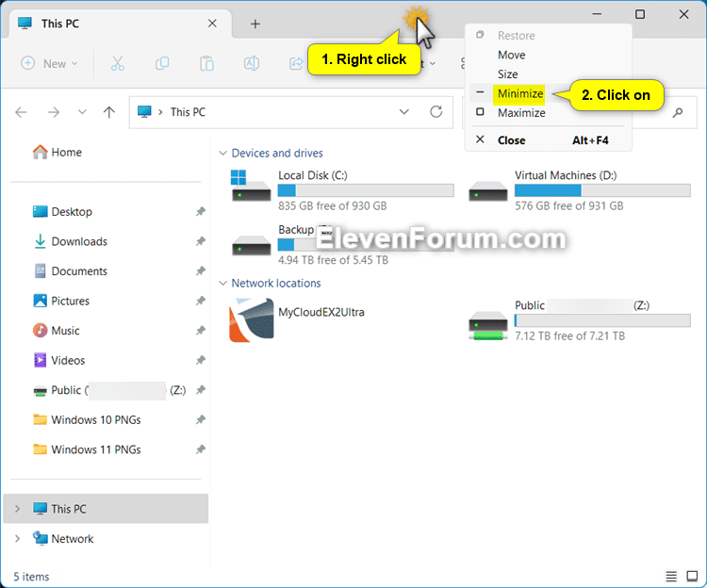This screenshot has height=588, width=707.
Task: Go up one level with up arrow
Action: click(108, 112)
